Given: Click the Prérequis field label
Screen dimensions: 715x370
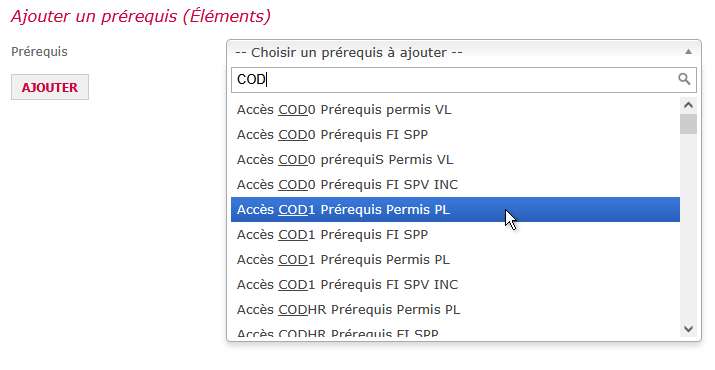Looking at the screenshot, I should point(39,52).
